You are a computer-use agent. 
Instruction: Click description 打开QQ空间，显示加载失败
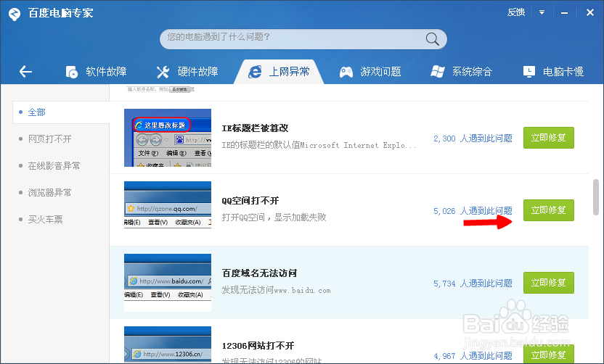click(x=274, y=218)
